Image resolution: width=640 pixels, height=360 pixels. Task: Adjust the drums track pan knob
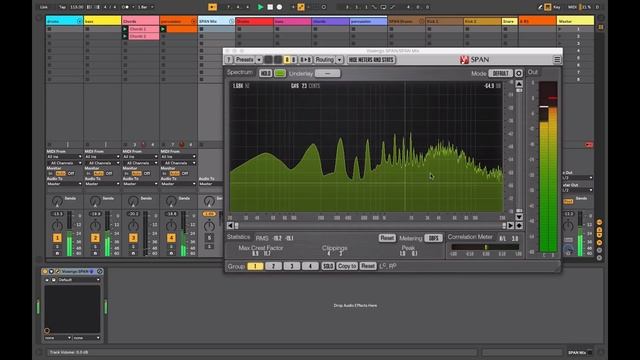pos(57,226)
